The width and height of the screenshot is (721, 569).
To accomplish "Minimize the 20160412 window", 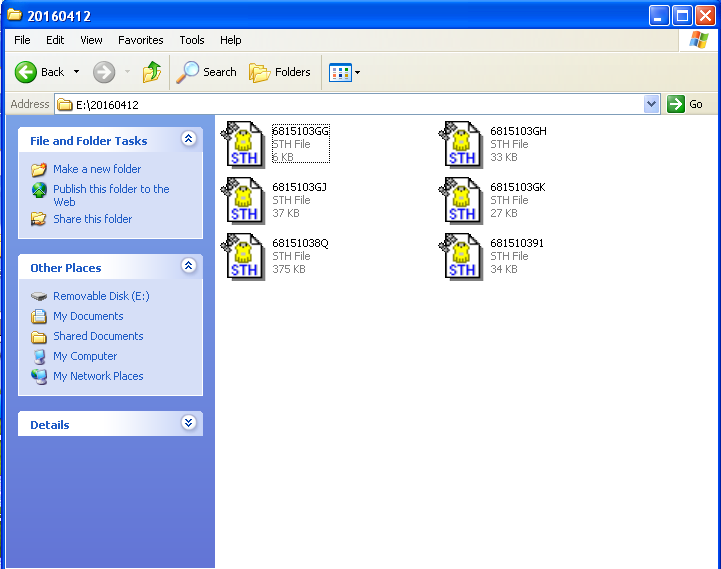I will pyautogui.click(x=658, y=16).
